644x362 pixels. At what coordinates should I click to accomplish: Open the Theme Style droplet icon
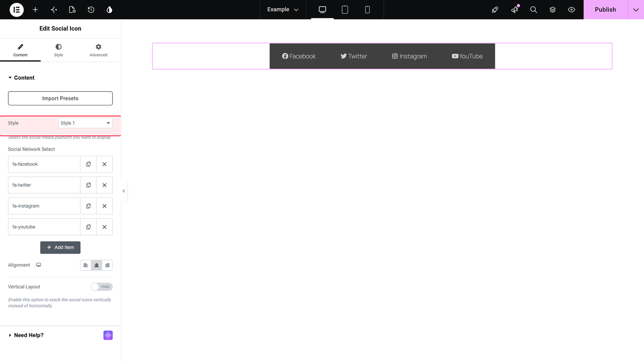click(109, 10)
